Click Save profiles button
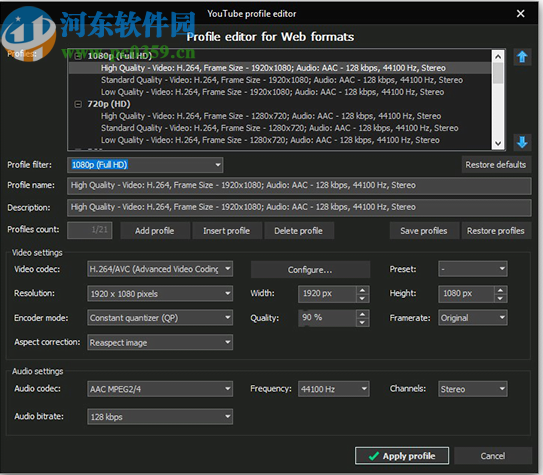 click(424, 231)
